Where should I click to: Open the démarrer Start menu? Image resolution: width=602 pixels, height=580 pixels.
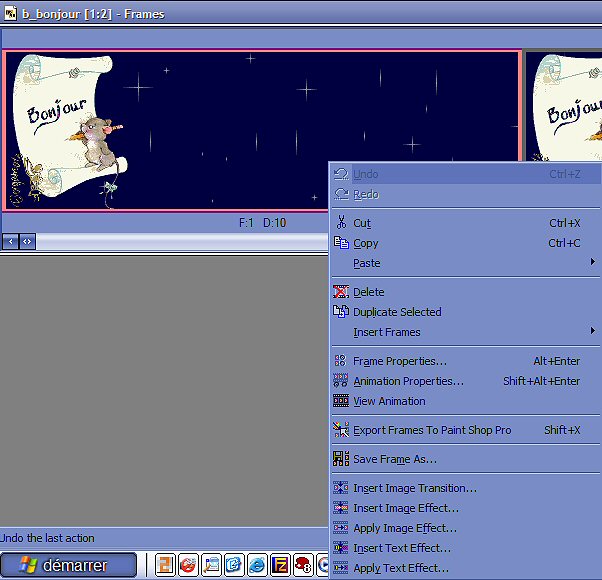tap(69, 566)
